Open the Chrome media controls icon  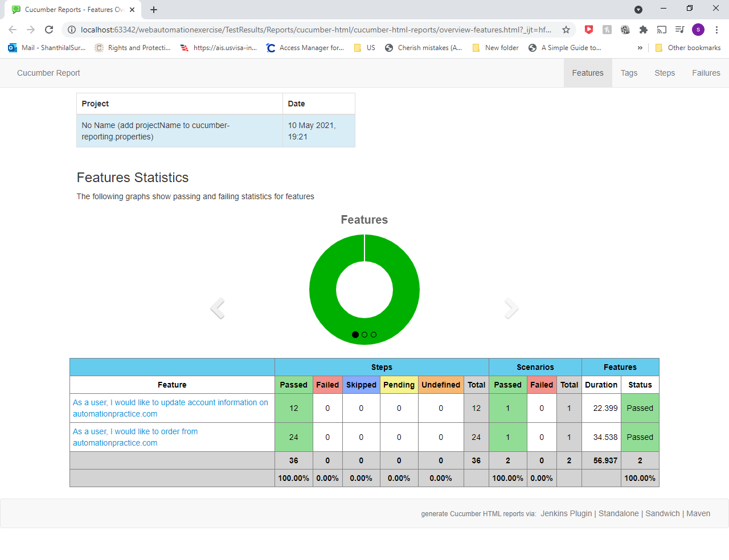coord(680,29)
